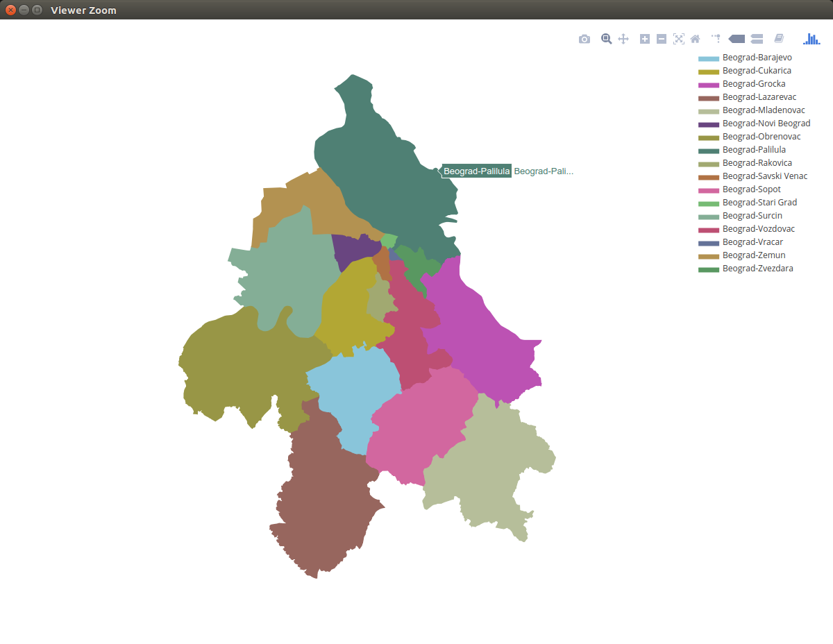Image resolution: width=833 pixels, height=644 pixels.
Task: Click the Beograd-Surcin legend color swatch
Action: pyautogui.click(x=708, y=217)
